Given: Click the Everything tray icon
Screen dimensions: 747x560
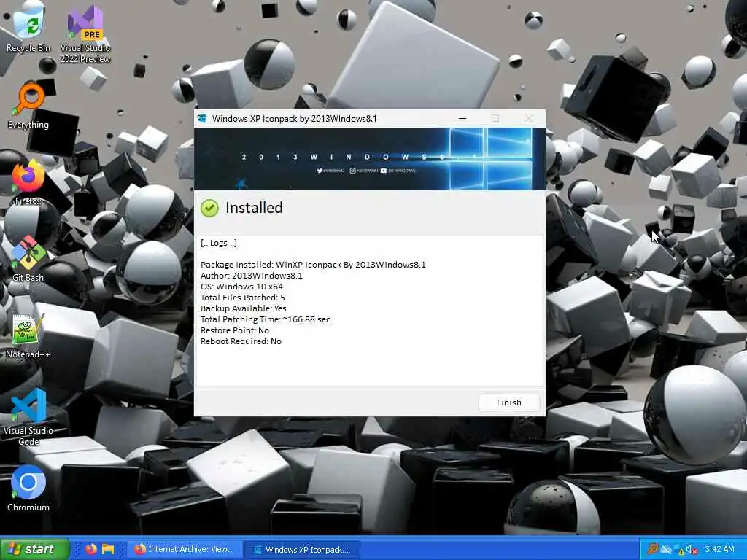Looking at the screenshot, I should (652, 550).
